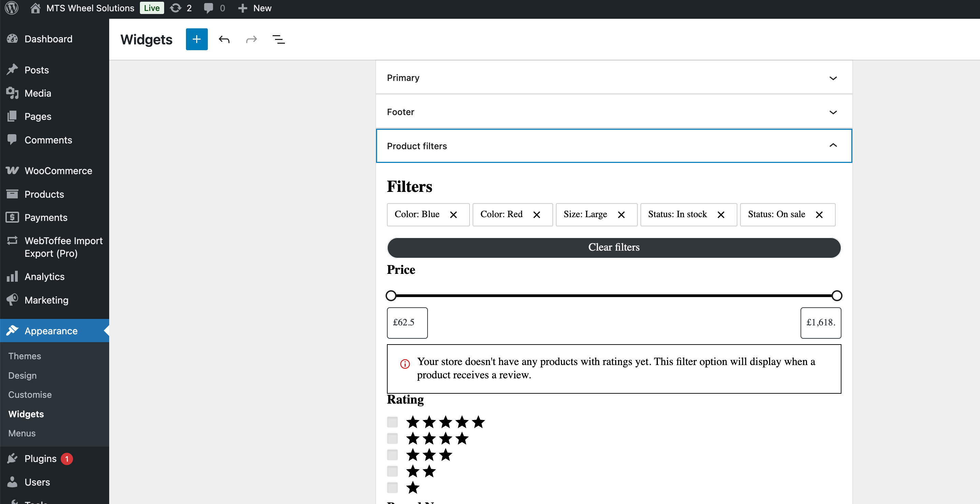Screen dimensions: 980x504
Task: Click the WordPress logo icon
Action: click(x=11, y=8)
